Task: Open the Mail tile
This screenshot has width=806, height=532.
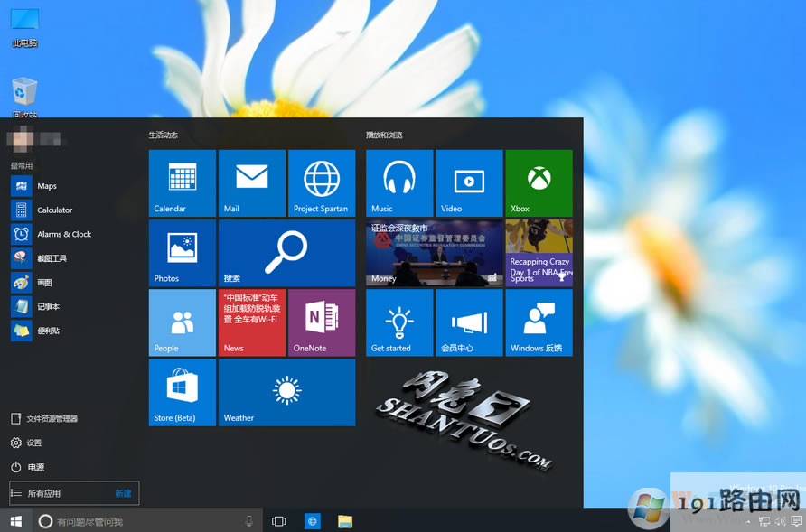Action: pos(251,182)
